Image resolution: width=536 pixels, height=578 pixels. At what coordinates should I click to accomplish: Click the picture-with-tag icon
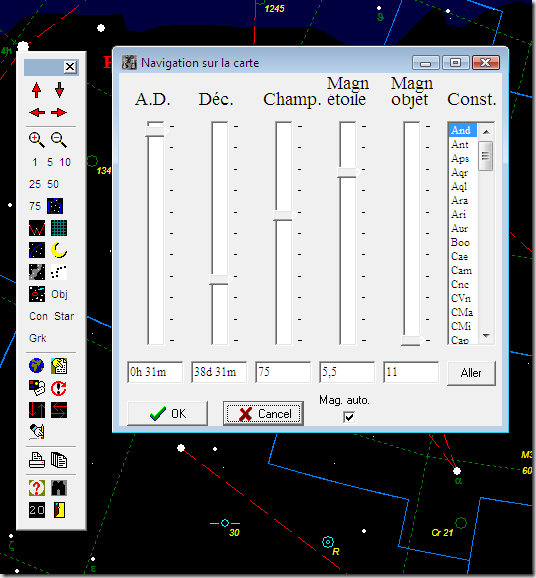click(x=37, y=388)
